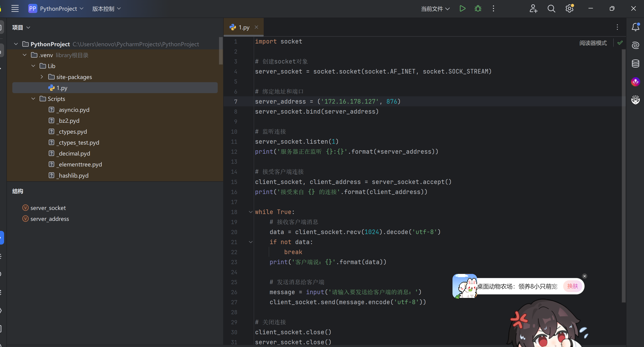
Task: Click the project tree vertical scrollbar
Action: click(x=220, y=51)
